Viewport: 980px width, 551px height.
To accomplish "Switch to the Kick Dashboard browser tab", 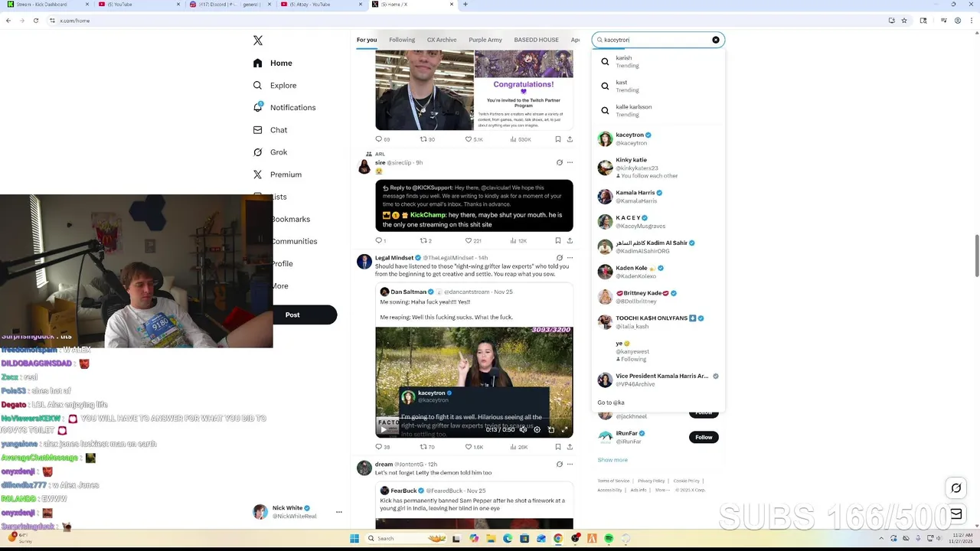I will tap(47, 4).
